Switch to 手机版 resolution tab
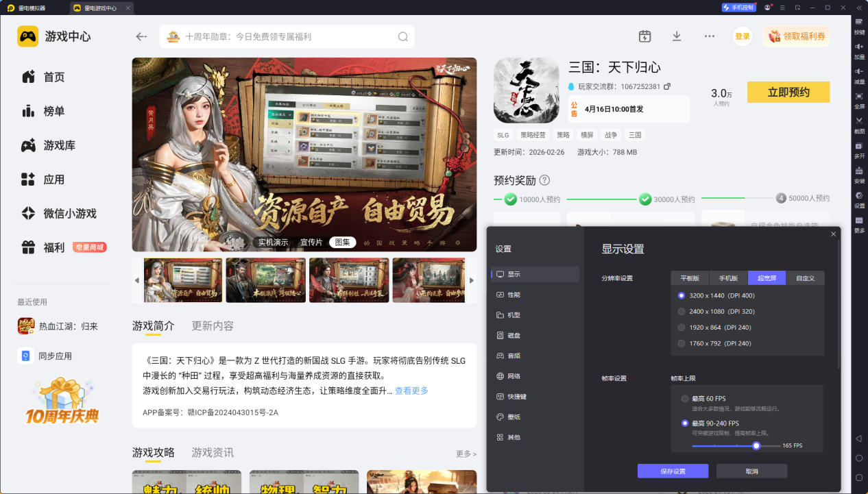The height and width of the screenshot is (494, 868). [x=728, y=278]
